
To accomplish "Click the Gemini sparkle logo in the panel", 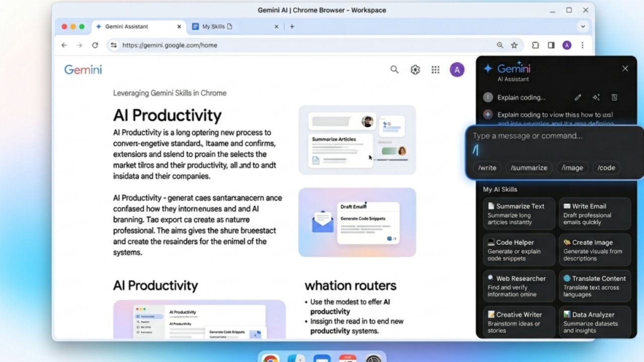I will 488,69.
